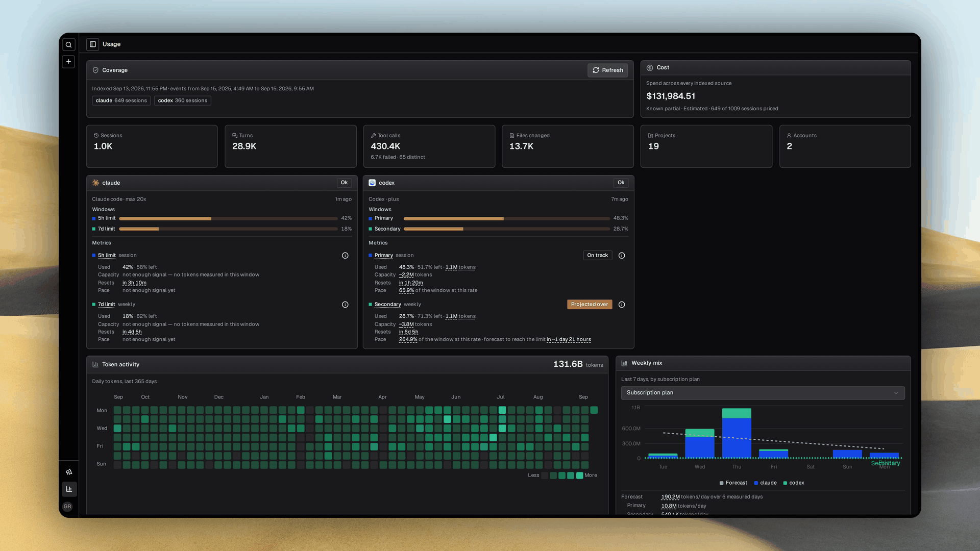Click the '131.6B' tokens total
Screen dimensions: 980x551
tap(568, 364)
